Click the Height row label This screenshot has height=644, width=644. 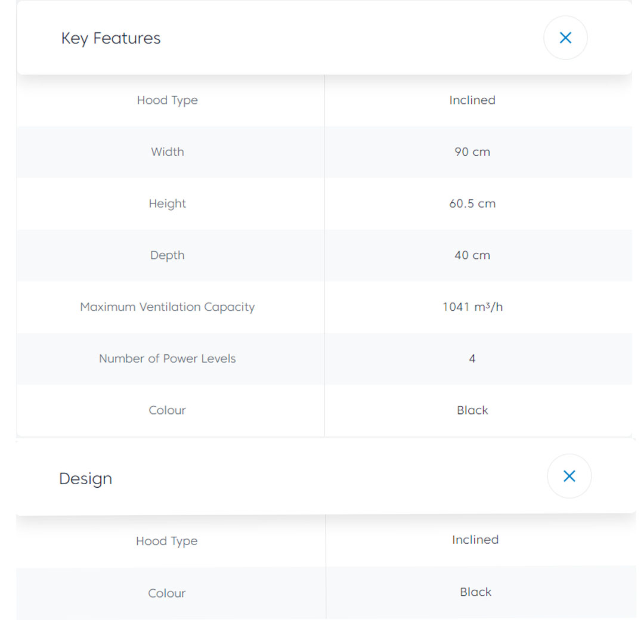click(167, 203)
